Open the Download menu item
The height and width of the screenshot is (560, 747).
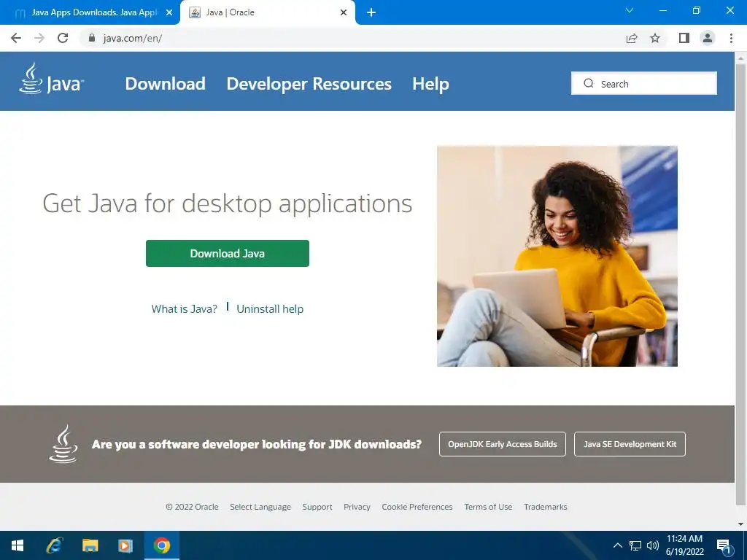pos(166,84)
